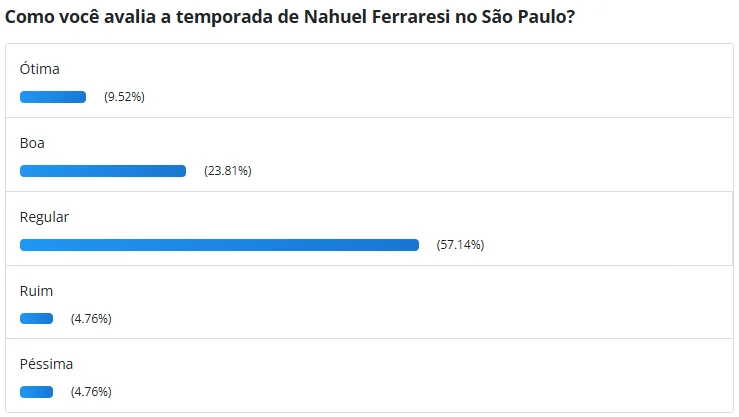Select the "Regular" option label
The image size is (739, 417).
pos(44,217)
